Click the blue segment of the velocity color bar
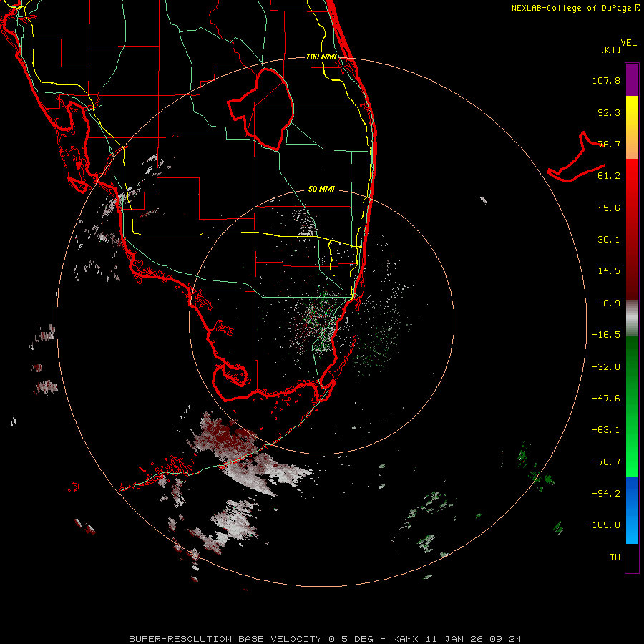Image resolution: width=644 pixels, height=644 pixels. pos(632,510)
